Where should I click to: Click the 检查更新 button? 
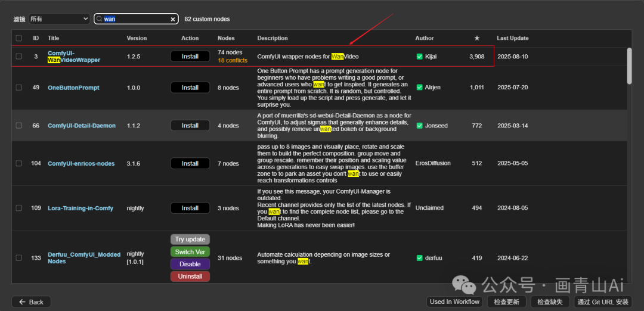[x=506, y=302]
